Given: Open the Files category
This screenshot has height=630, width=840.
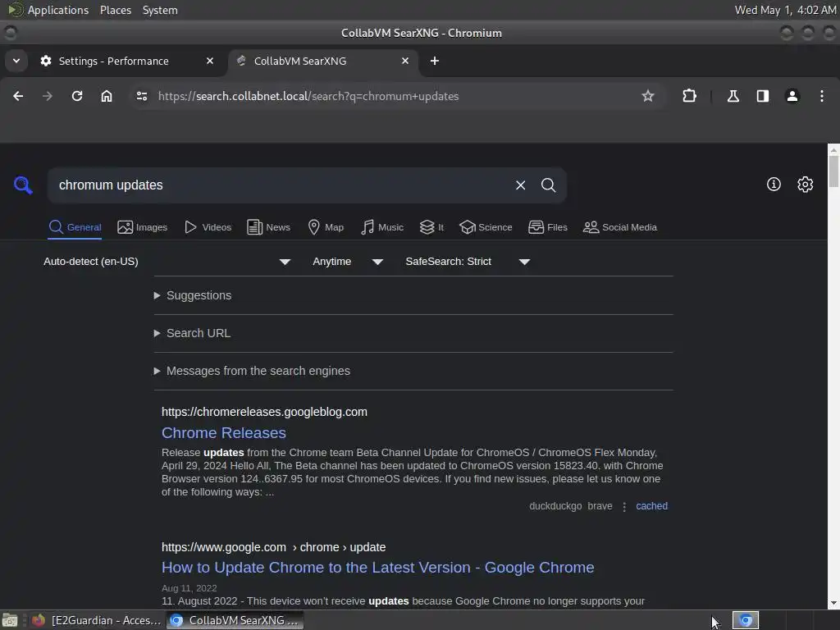Looking at the screenshot, I should click(548, 227).
